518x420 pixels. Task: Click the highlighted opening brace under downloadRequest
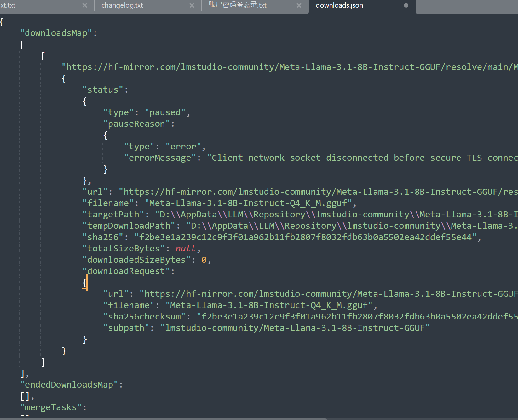84,283
